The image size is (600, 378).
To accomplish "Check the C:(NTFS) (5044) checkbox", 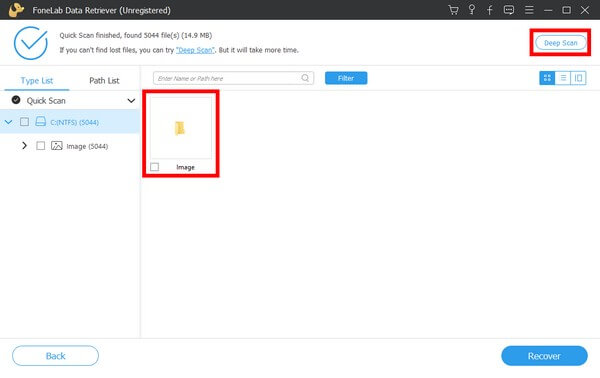I will (24, 122).
